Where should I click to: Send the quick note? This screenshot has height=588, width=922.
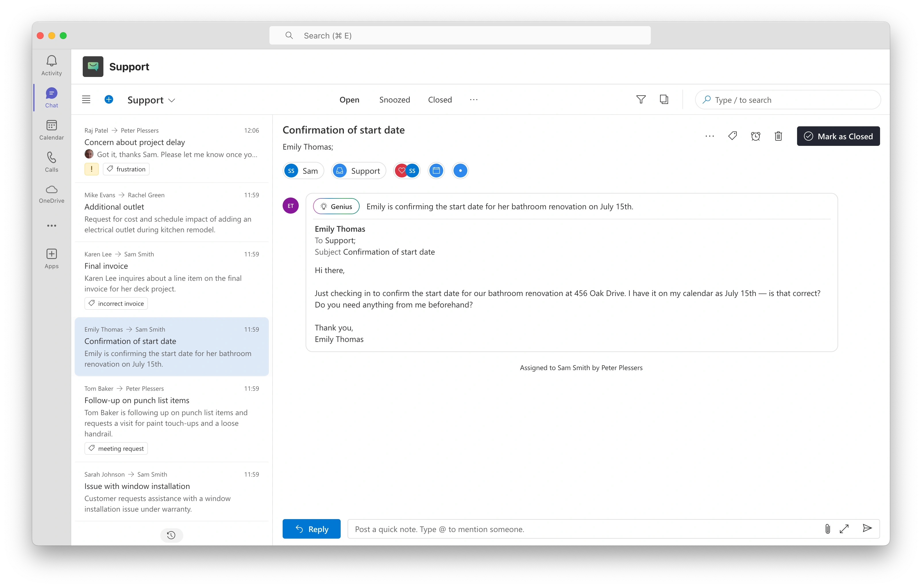pos(867,529)
